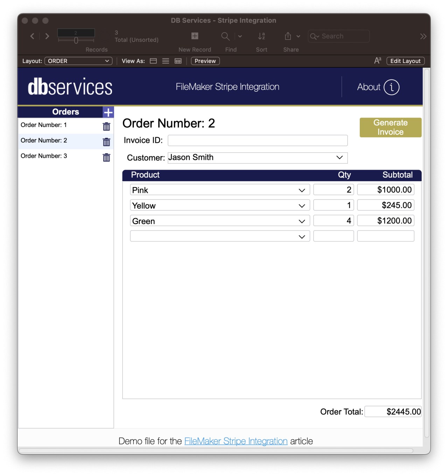
Task: Click the Subtotal column header
Action: (x=398, y=175)
